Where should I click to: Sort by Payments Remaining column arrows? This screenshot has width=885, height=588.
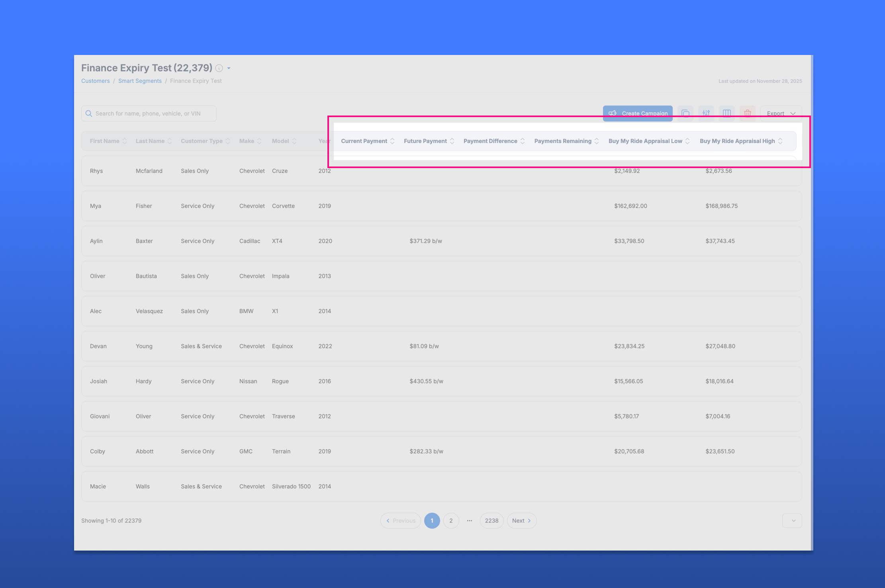597,141
